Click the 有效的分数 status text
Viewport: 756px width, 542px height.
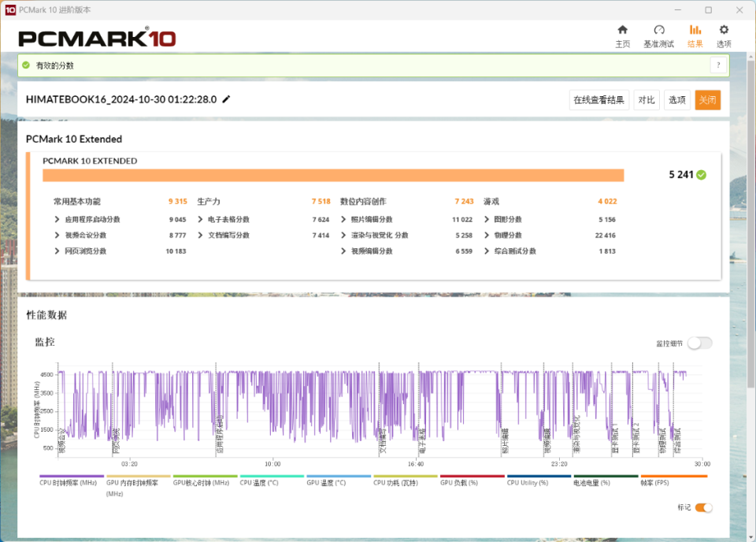point(54,65)
